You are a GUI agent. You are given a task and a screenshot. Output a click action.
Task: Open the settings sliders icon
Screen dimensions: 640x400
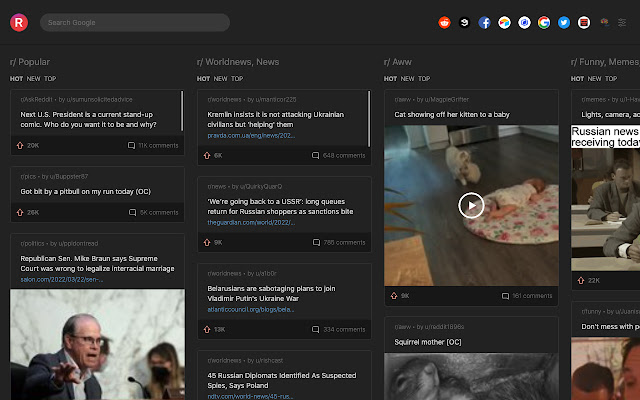coord(621,22)
